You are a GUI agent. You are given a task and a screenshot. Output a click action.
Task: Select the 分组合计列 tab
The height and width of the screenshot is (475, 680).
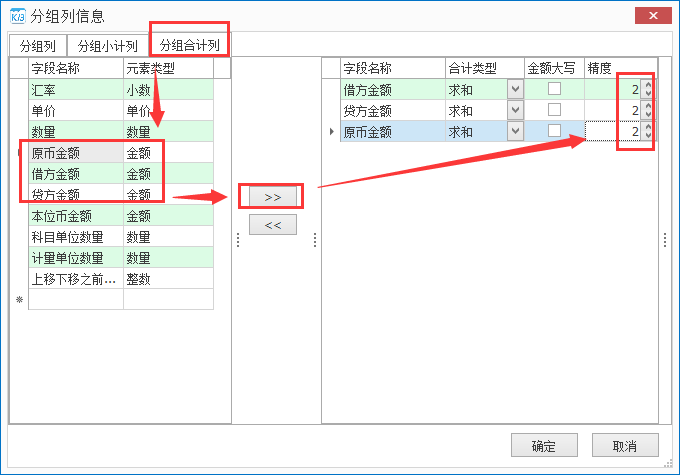(x=190, y=45)
